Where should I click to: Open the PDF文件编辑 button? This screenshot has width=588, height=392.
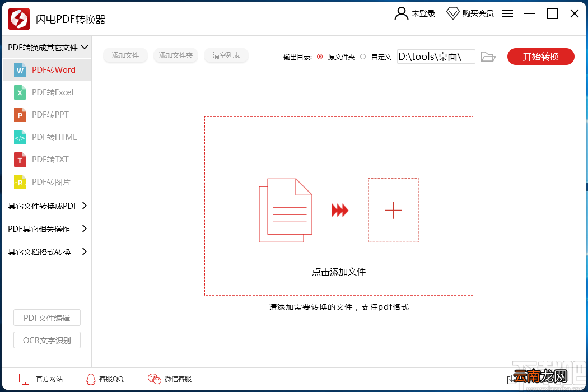[47, 318]
